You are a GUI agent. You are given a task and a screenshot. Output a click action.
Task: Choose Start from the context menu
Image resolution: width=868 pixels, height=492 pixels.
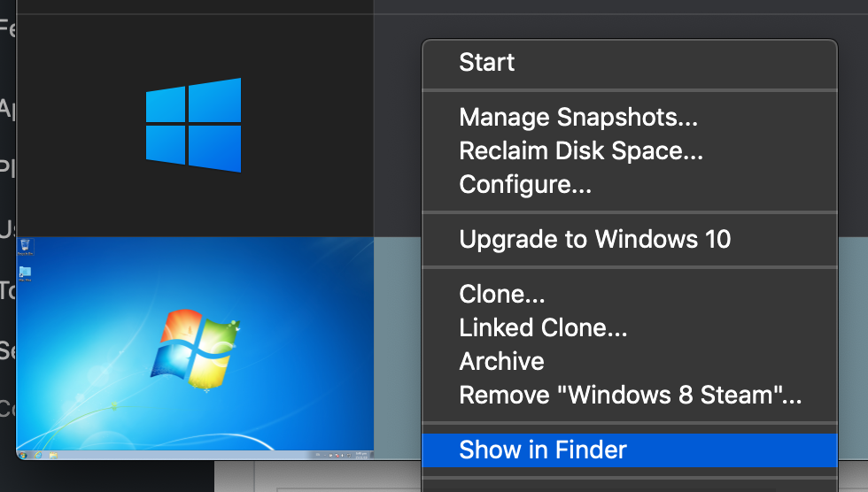(x=487, y=63)
